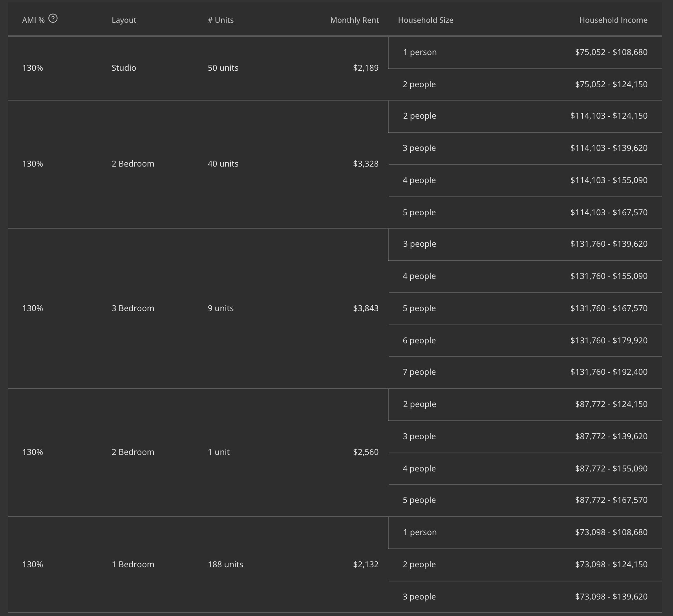Click the AMI % help question-mark icon
The height and width of the screenshot is (616, 673).
tap(53, 18)
